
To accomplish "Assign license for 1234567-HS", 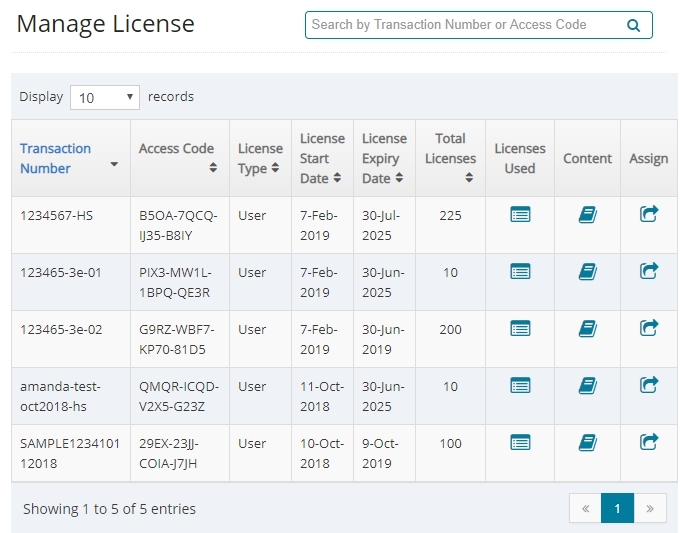I will click(x=649, y=213).
